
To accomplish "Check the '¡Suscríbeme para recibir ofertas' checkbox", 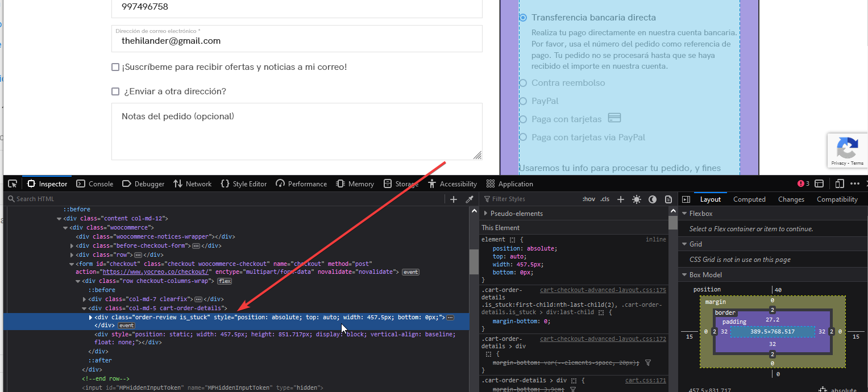I will [115, 67].
